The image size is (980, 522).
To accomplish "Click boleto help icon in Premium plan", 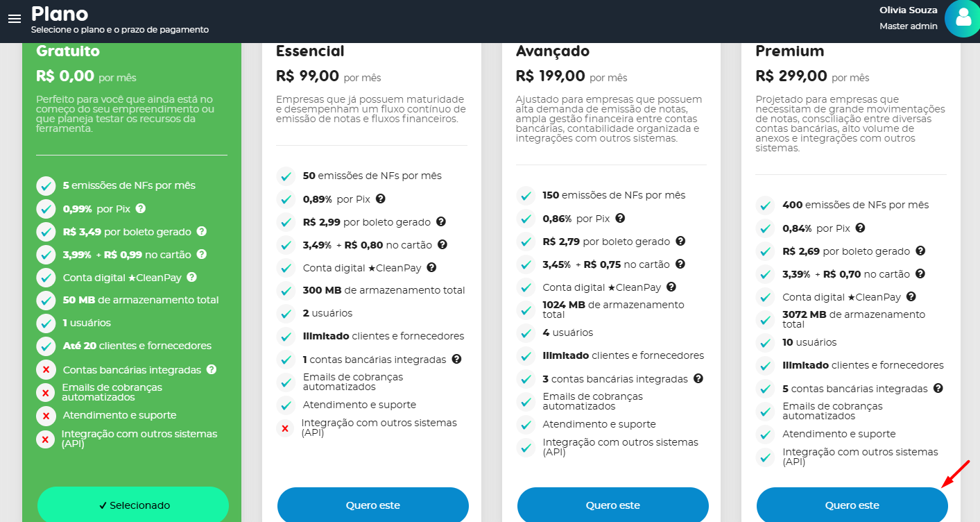I will (920, 251).
